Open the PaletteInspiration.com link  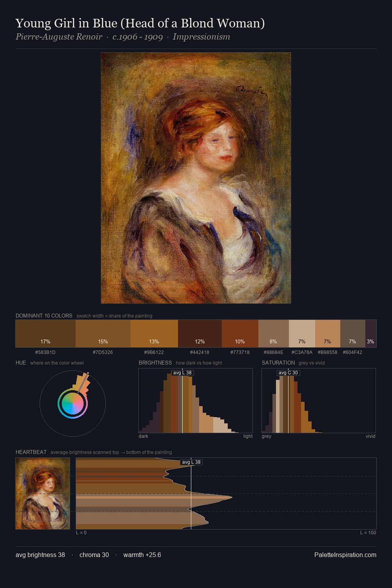(345, 555)
